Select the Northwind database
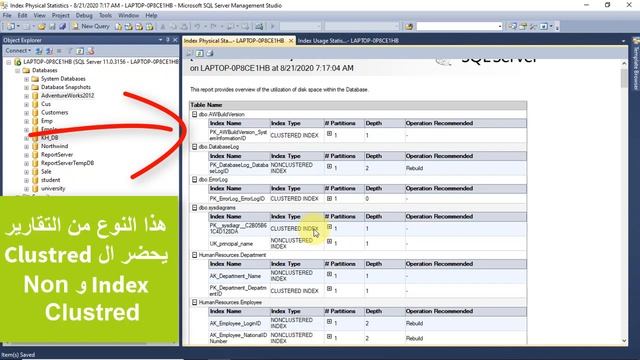The height and width of the screenshot is (360, 640). point(54,146)
